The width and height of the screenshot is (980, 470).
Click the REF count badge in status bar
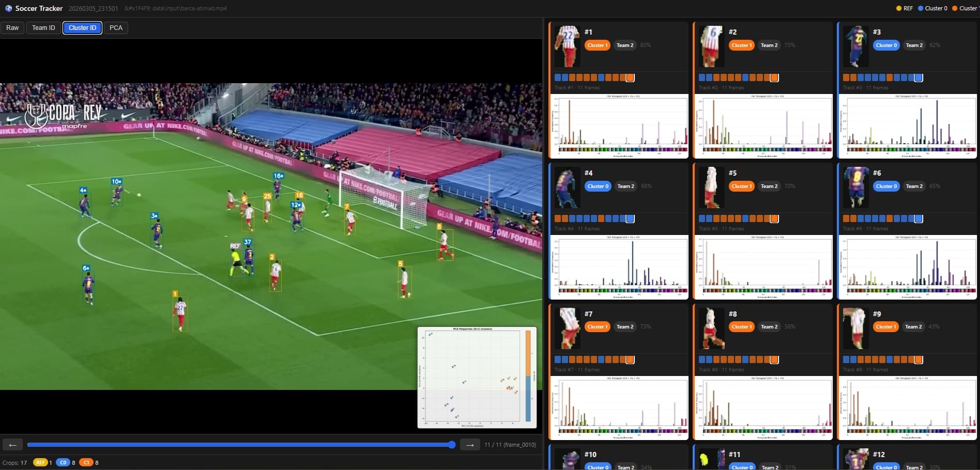(x=40, y=463)
